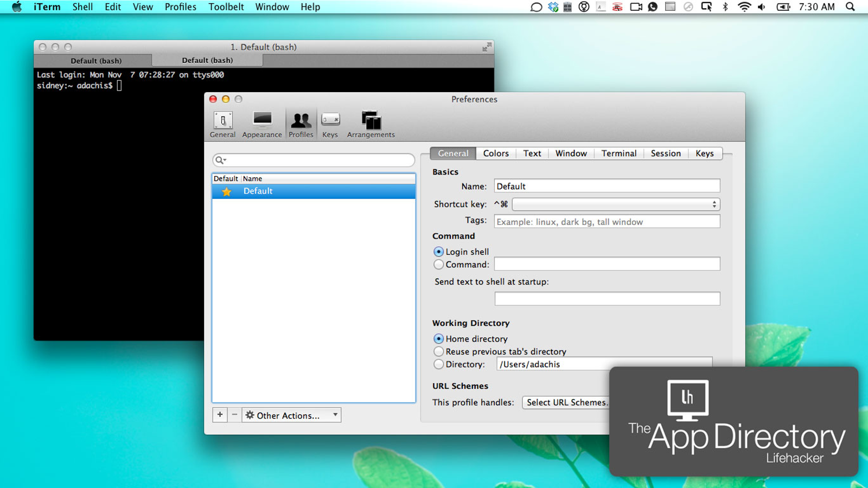The image size is (868, 488).
Task: Select the General profile tab
Action: [453, 153]
